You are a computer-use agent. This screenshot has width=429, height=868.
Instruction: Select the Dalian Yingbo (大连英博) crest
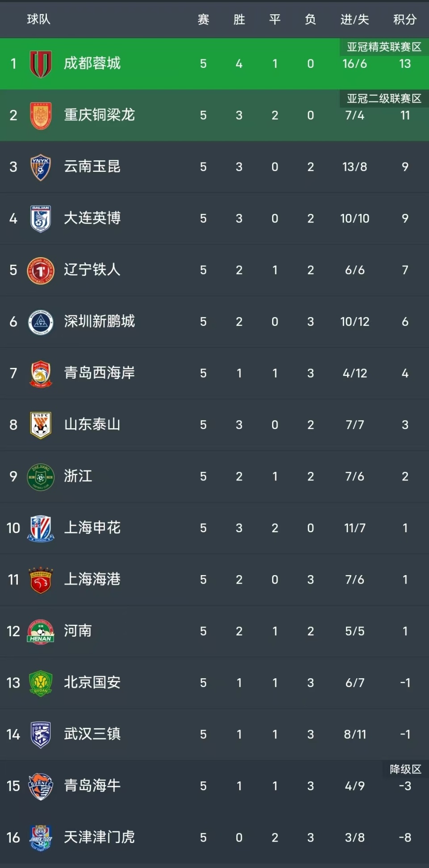pyautogui.click(x=41, y=219)
